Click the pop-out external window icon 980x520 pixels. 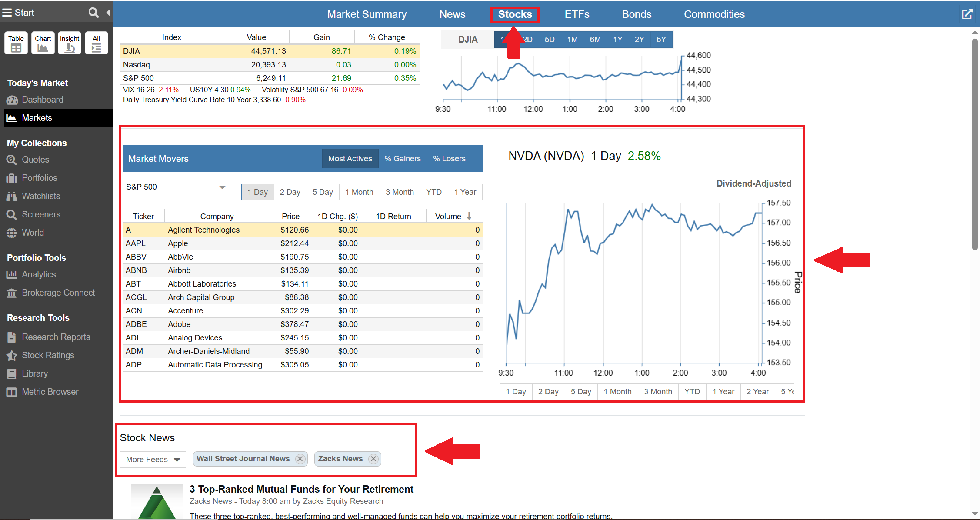point(967,14)
